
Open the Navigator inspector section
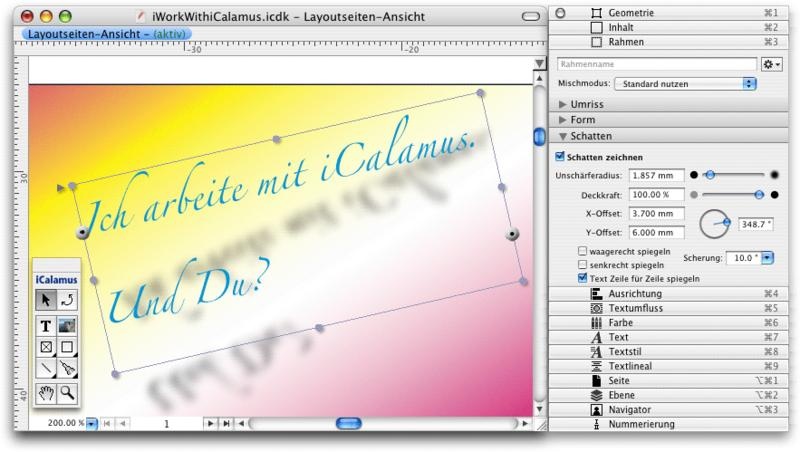pyautogui.click(x=668, y=409)
